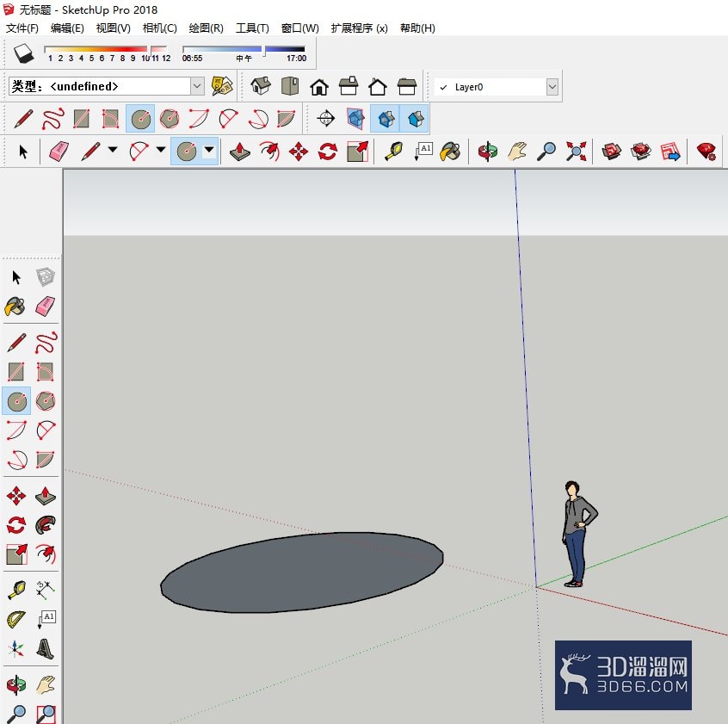The width and height of the screenshot is (728, 724).
Task: Select Move tool in the Getting Started toolbar
Action: pos(298,152)
